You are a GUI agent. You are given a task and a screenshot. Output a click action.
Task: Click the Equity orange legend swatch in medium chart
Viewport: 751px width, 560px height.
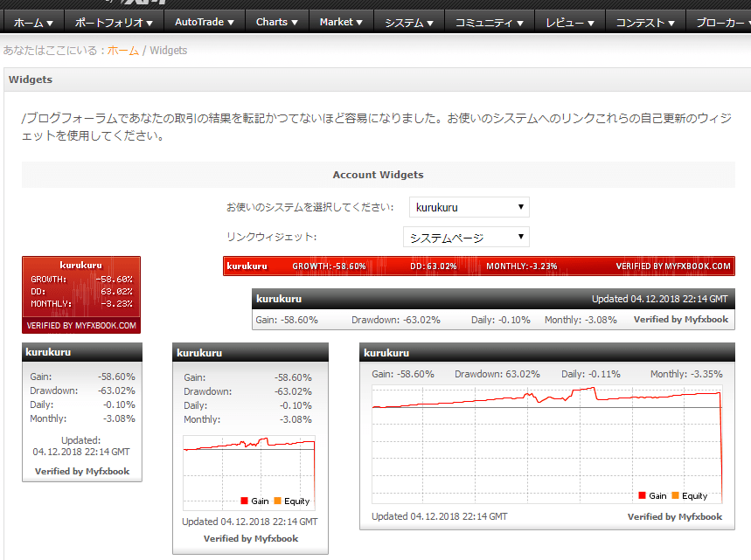[277, 501]
